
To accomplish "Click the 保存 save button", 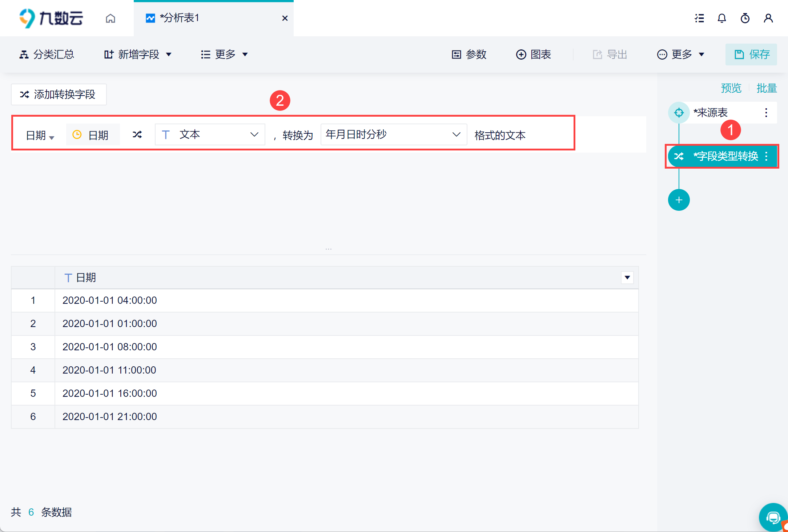I will coord(751,55).
